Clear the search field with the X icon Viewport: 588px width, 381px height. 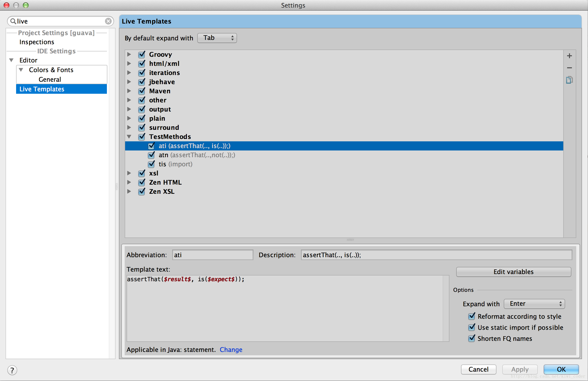point(108,21)
